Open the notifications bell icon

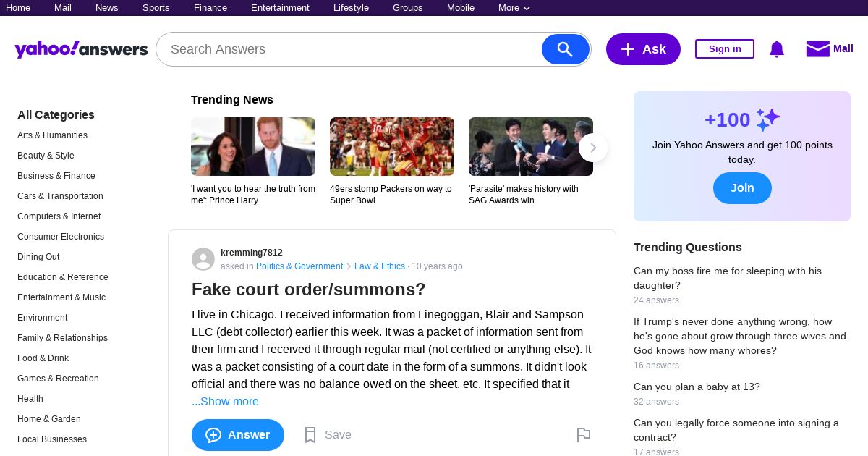[777, 49]
